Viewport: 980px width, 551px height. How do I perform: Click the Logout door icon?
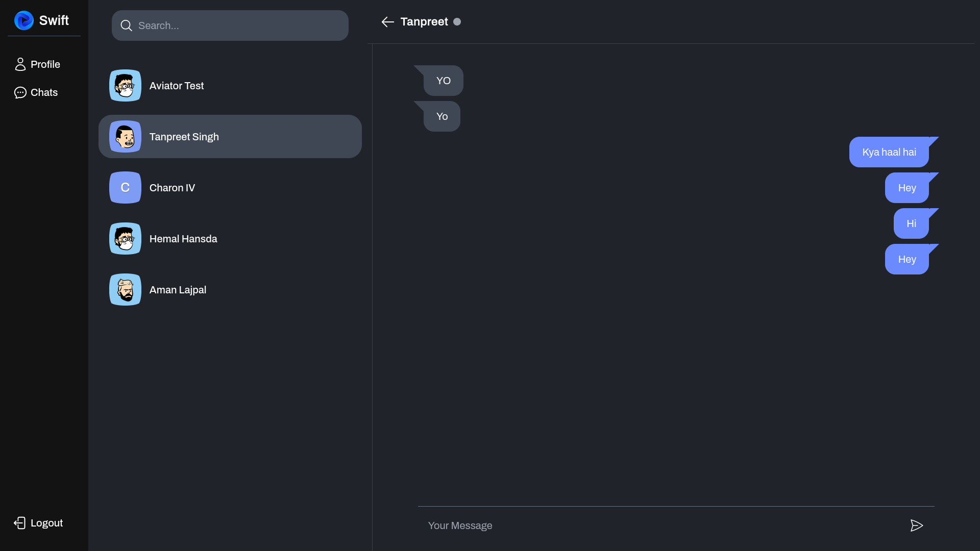[20, 523]
